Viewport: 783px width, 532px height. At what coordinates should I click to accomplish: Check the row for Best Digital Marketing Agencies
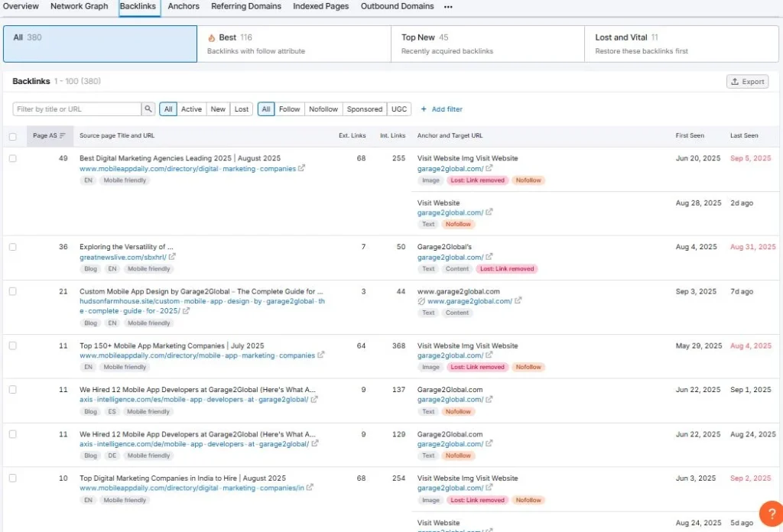point(12,158)
